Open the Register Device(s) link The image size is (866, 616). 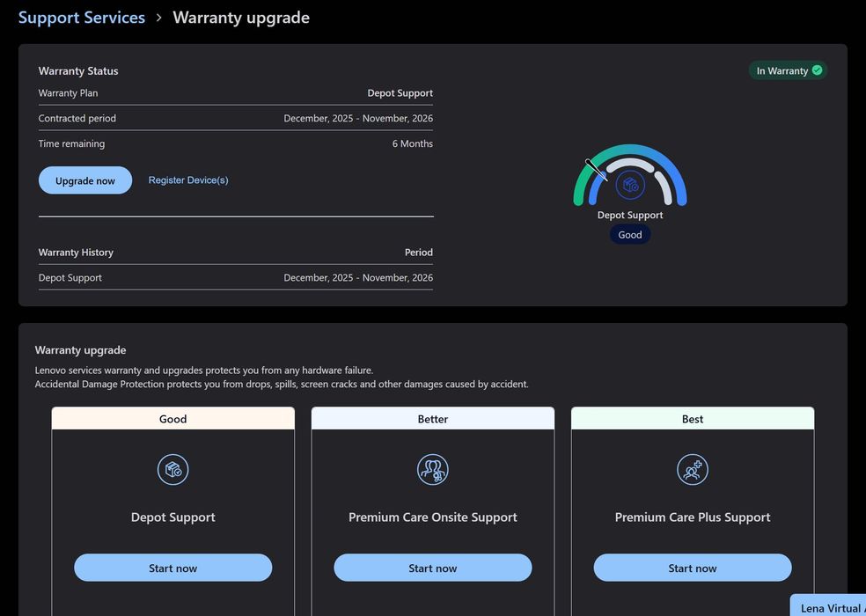pyautogui.click(x=188, y=180)
